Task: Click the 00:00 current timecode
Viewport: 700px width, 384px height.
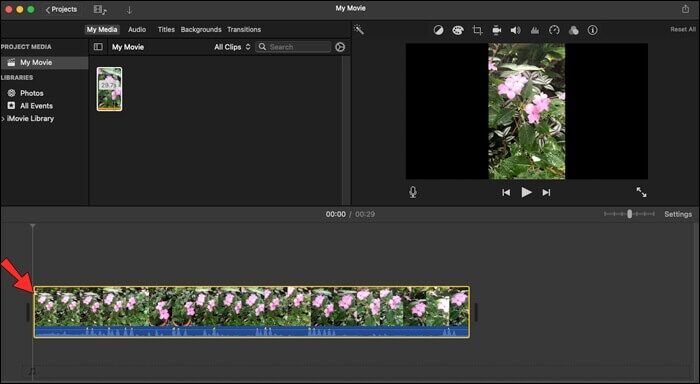Action: coord(336,214)
